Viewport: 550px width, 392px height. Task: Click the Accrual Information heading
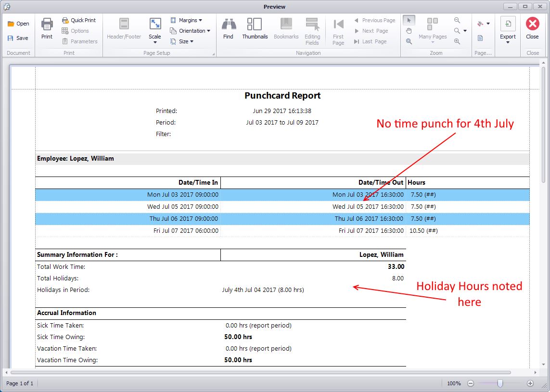pyautogui.click(x=67, y=313)
